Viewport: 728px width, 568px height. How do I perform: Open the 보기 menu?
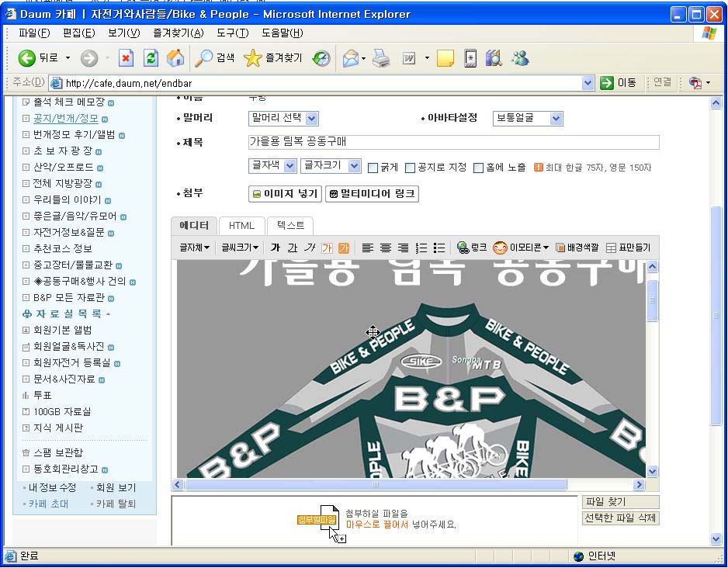[x=124, y=33]
